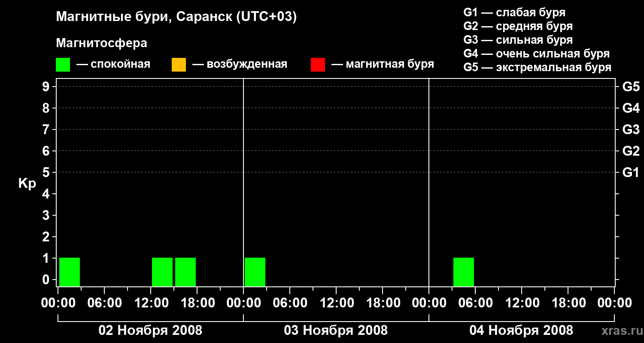
Task: Click the green bar at 00:00–03:00 on 03 Ноября
Action: [x=255, y=272]
